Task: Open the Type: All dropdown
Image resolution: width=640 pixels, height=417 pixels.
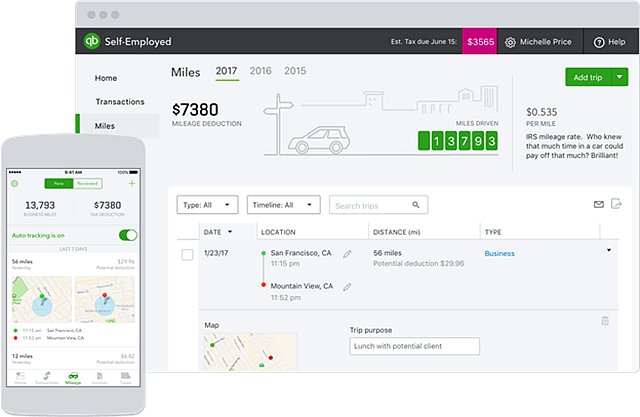Action: click(207, 205)
